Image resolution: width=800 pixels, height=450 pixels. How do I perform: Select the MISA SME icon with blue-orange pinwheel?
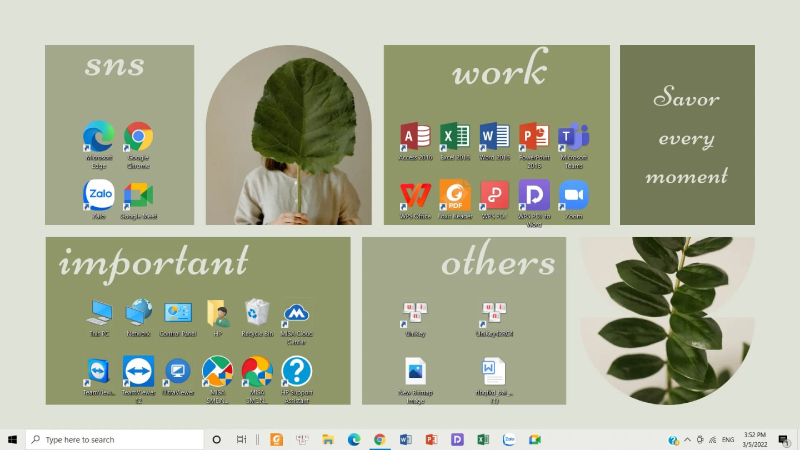[217, 380]
